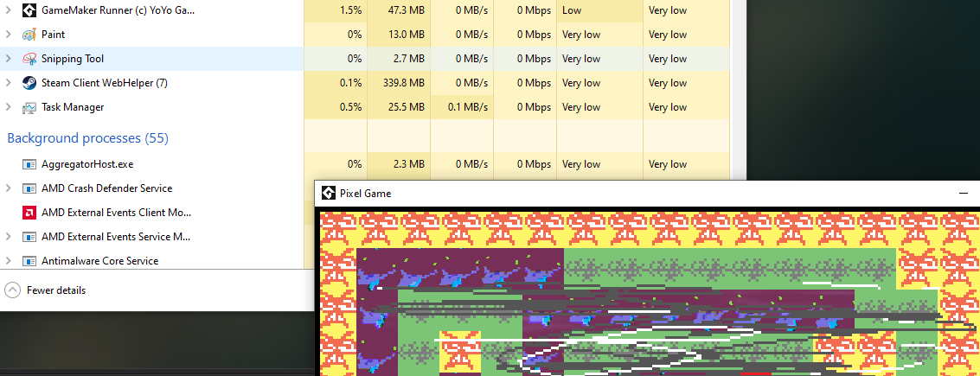This screenshot has width=980, height=376.
Task: Select the Snipping Tool process name
Action: pos(73,59)
